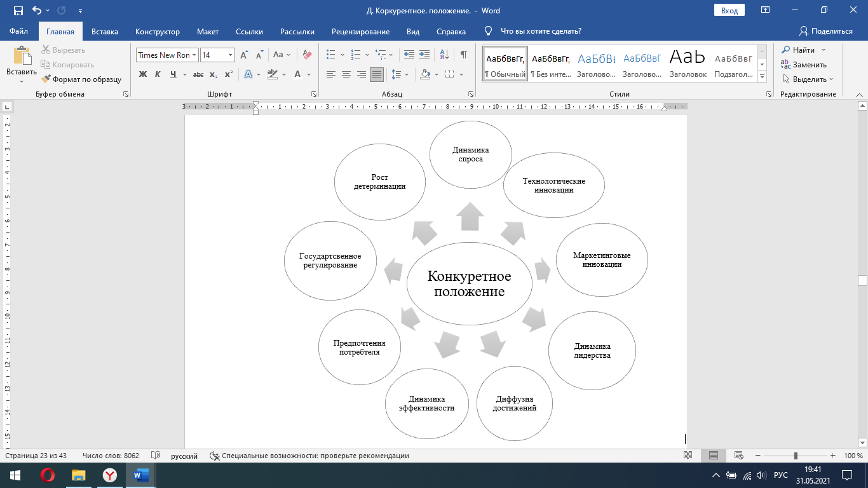Click the Поделиться share button

[826, 31]
